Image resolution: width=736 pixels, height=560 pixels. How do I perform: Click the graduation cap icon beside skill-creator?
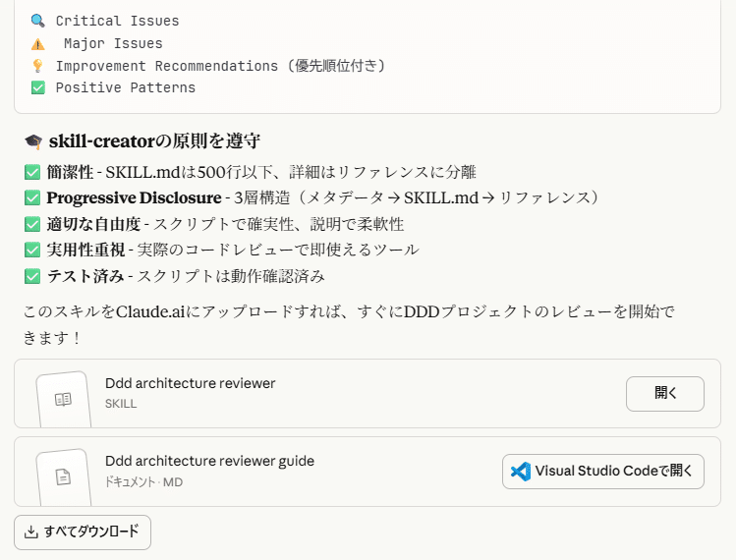tap(34, 141)
